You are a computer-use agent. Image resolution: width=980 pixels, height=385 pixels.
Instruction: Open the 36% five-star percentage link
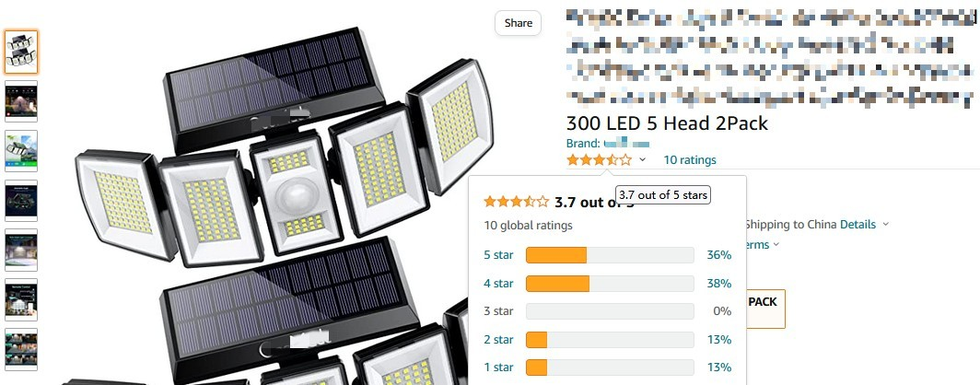pos(718,255)
